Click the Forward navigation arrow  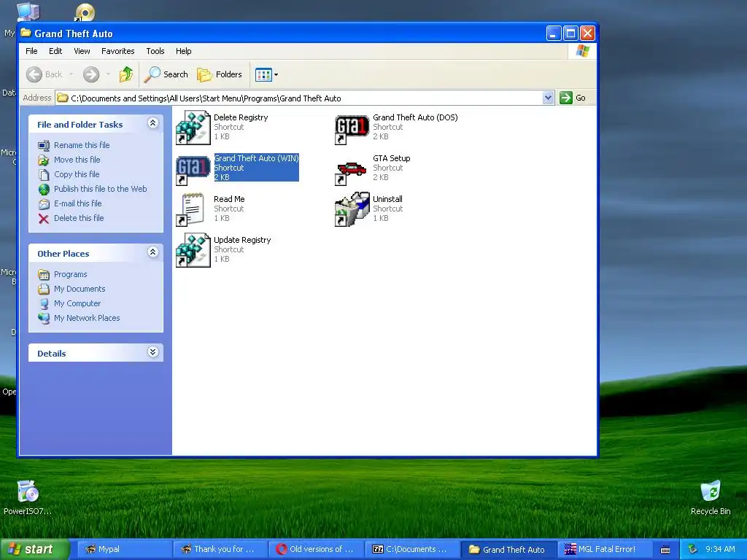91,74
